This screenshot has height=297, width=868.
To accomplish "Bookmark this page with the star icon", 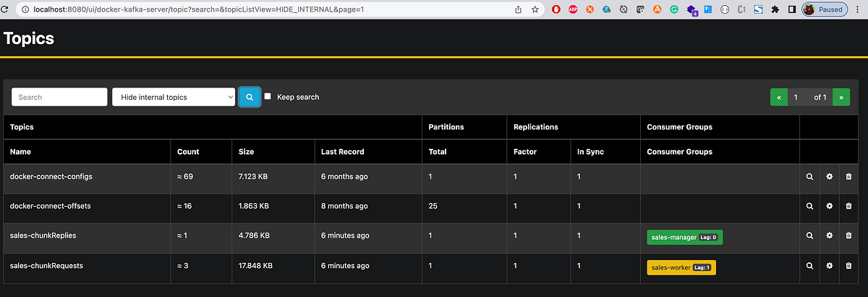I will (535, 10).
